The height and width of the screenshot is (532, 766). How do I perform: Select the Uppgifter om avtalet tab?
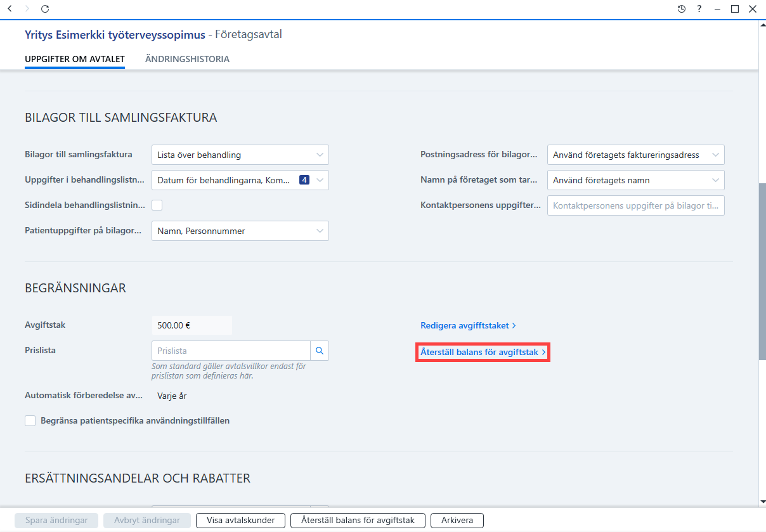(75, 59)
